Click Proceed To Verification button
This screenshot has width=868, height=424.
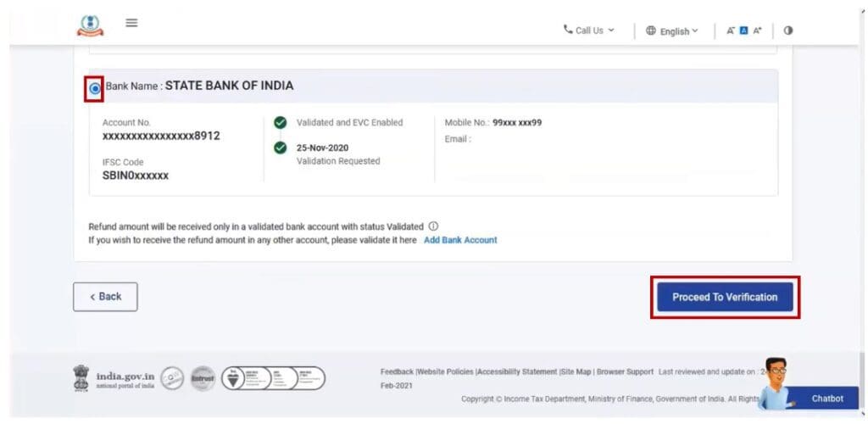[x=726, y=298]
